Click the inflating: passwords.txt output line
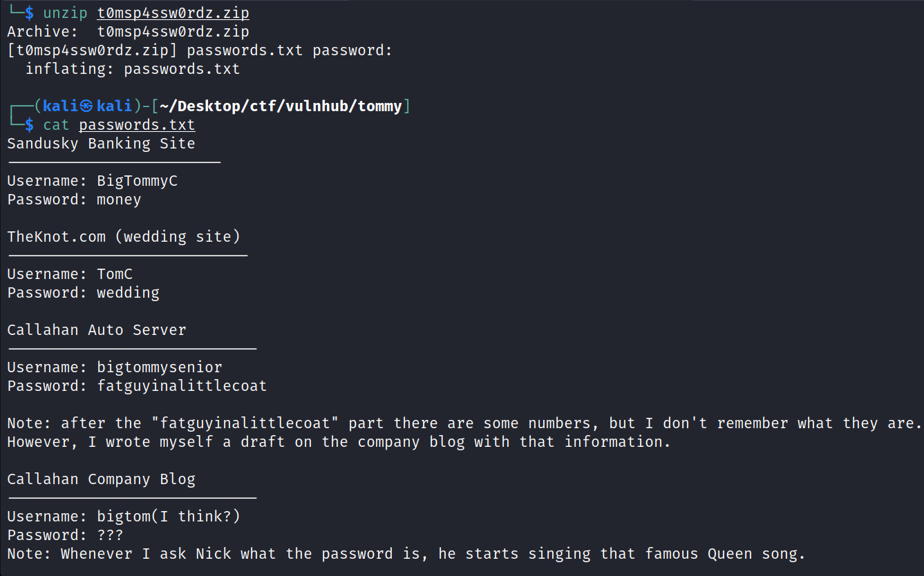 pyautogui.click(x=133, y=69)
